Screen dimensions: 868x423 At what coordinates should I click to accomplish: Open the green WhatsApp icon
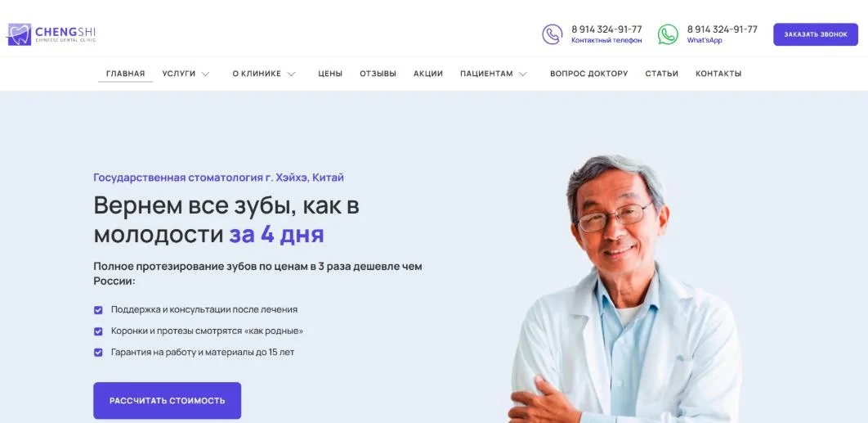[x=668, y=34]
